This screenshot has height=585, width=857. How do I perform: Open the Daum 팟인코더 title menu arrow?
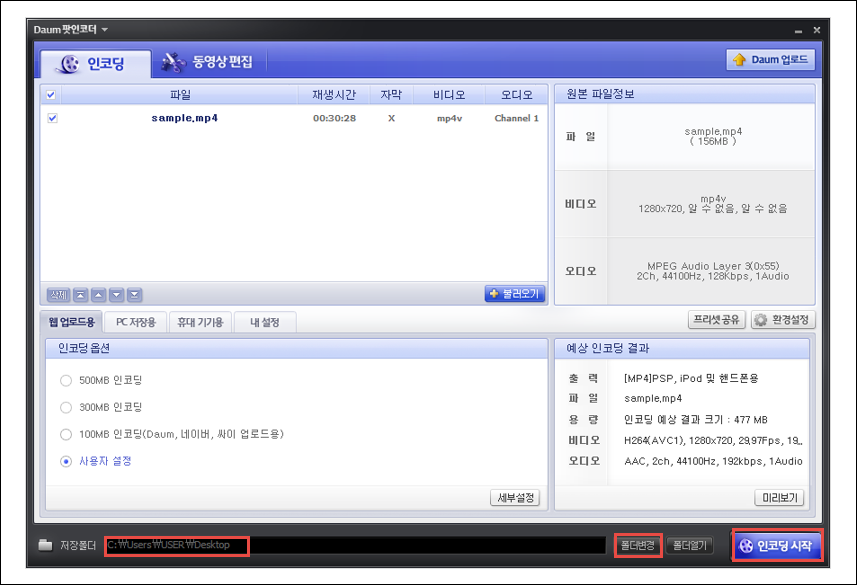[x=105, y=30]
